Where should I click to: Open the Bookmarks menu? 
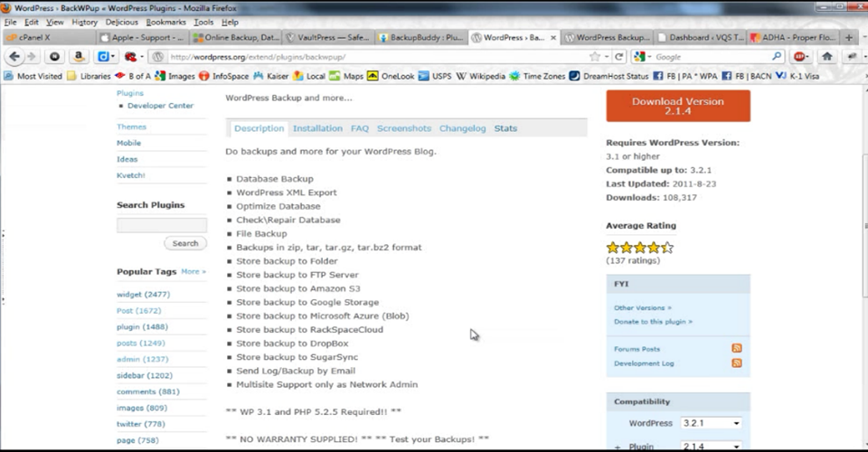click(165, 22)
